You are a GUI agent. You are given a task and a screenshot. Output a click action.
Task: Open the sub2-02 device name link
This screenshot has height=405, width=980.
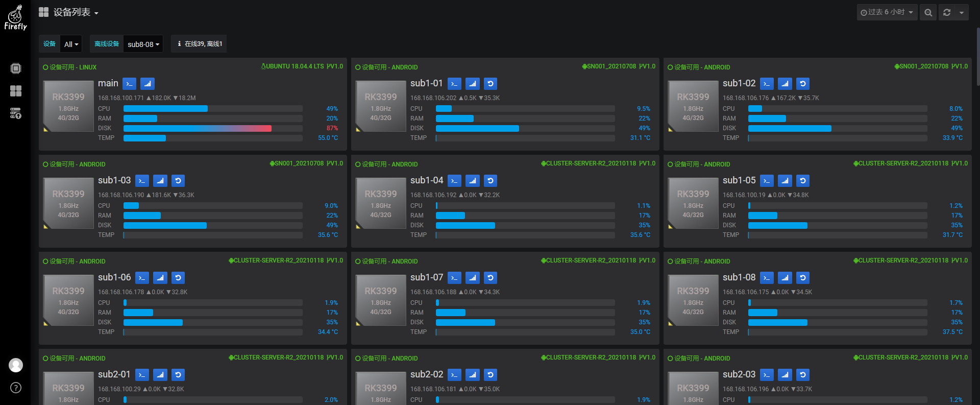(427, 374)
